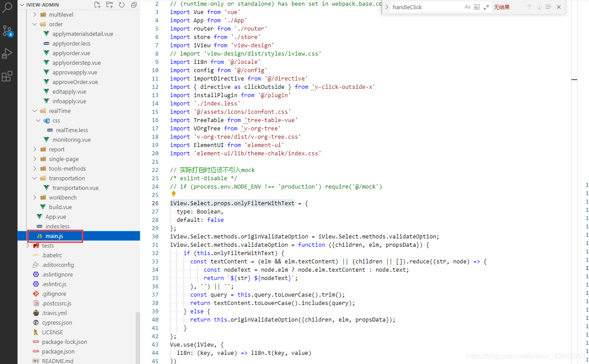Open the Extensions view
589x364 pixels.
pyautogui.click(x=7, y=77)
